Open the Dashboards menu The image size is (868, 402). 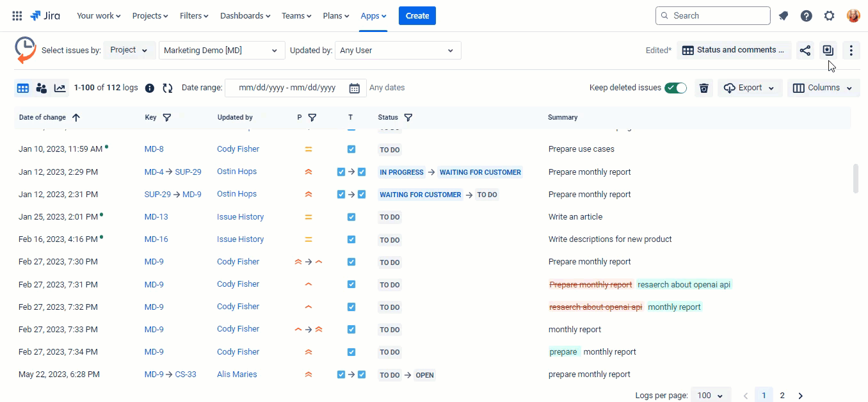(245, 16)
